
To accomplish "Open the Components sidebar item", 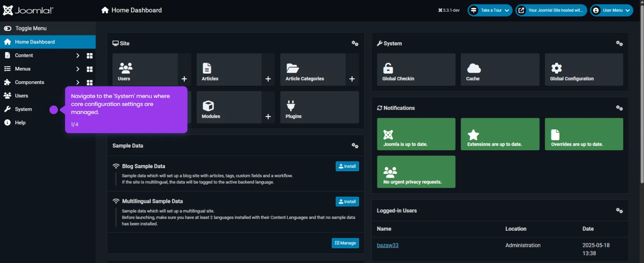I will (29, 82).
